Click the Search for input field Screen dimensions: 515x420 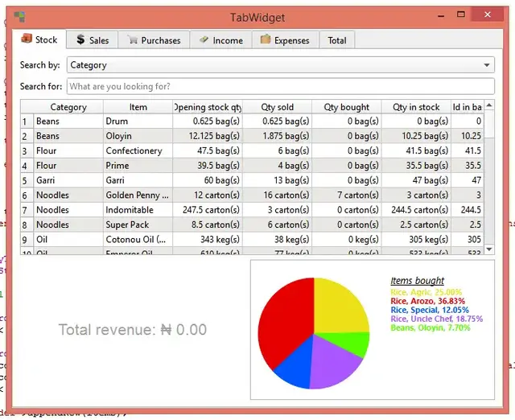[279, 86]
